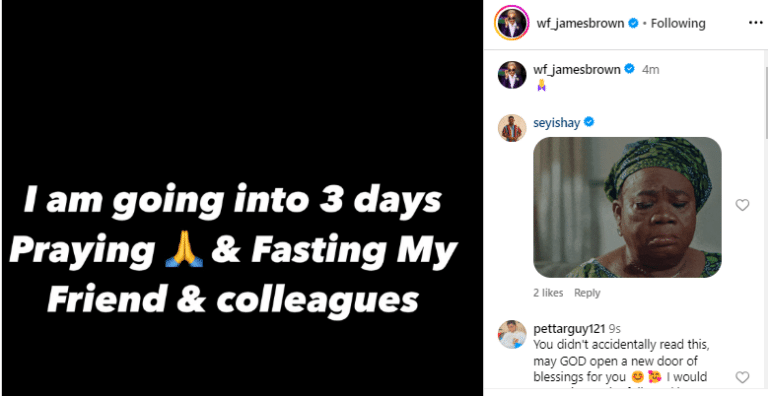
Task: Click wf_jamesbrown avatar beside the caption
Action: click(x=512, y=75)
